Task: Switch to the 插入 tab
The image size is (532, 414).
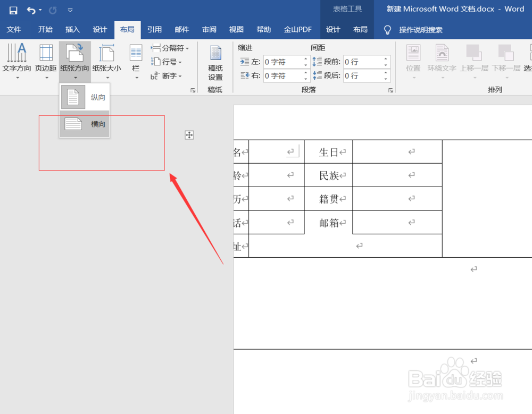Action: click(x=72, y=30)
